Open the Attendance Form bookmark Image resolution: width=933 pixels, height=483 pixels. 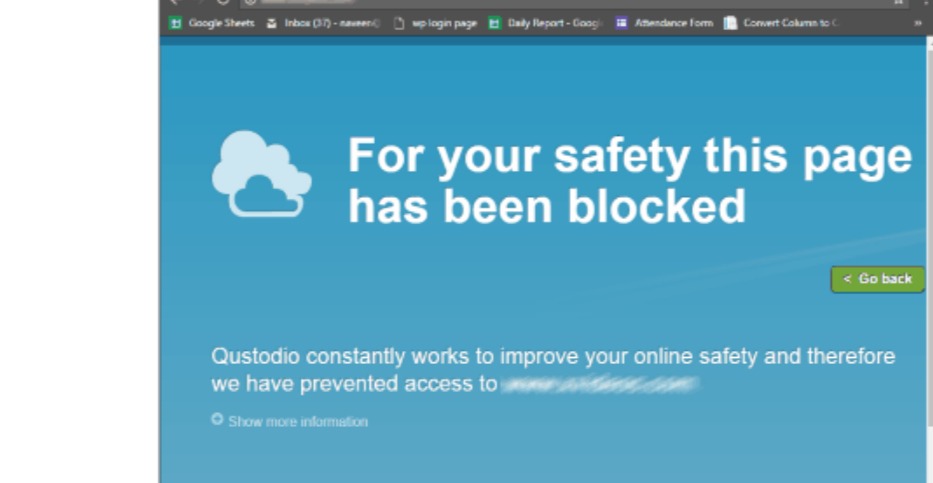pyautogui.click(x=663, y=23)
